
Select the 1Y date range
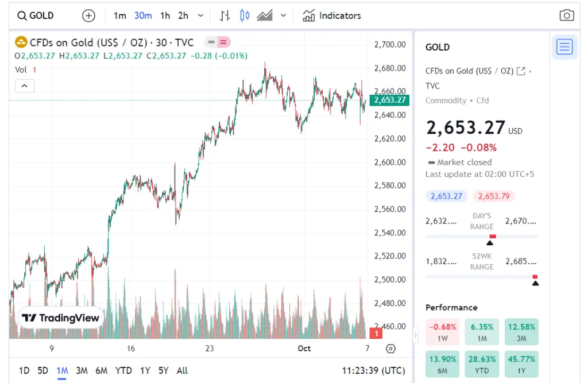[x=145, y=370]
